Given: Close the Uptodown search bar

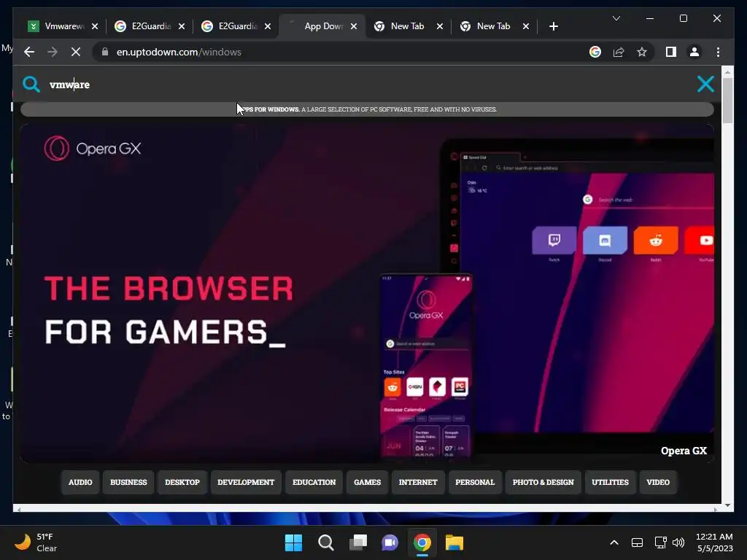Looking at the screenshot, I should (705, 85).
